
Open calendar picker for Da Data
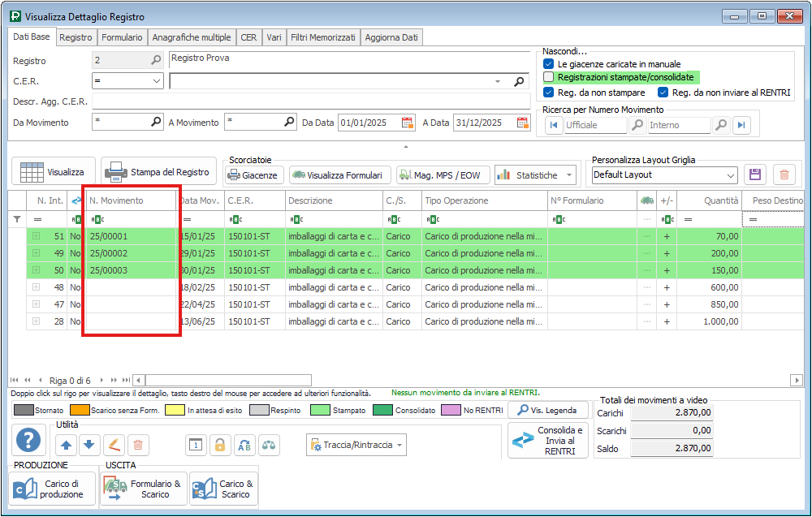tap(408, 123)
